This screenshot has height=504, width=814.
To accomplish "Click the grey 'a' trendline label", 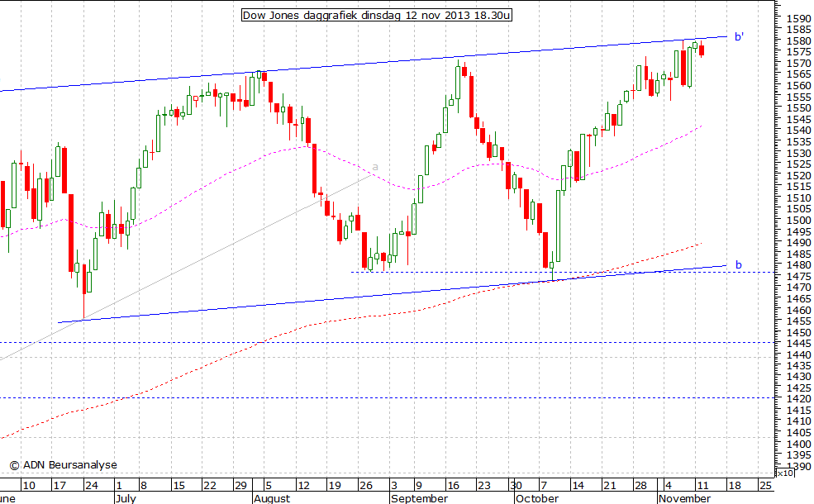I will point(375,167).
